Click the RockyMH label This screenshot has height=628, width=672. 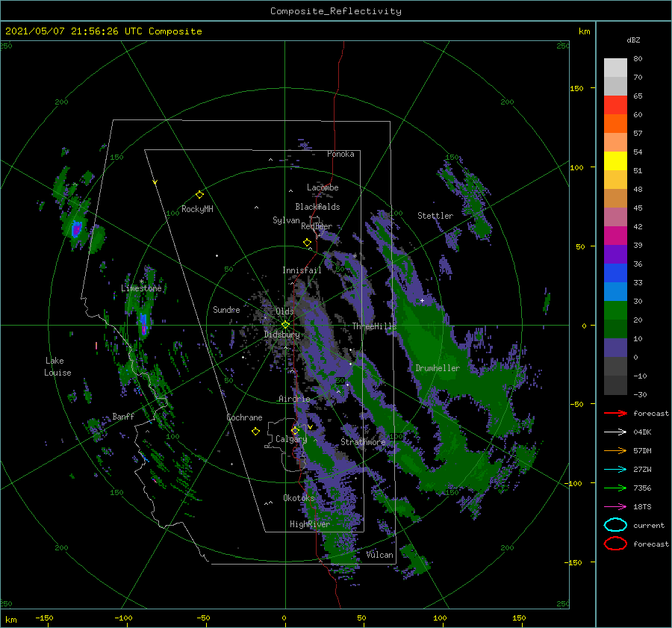click(197, 209)
